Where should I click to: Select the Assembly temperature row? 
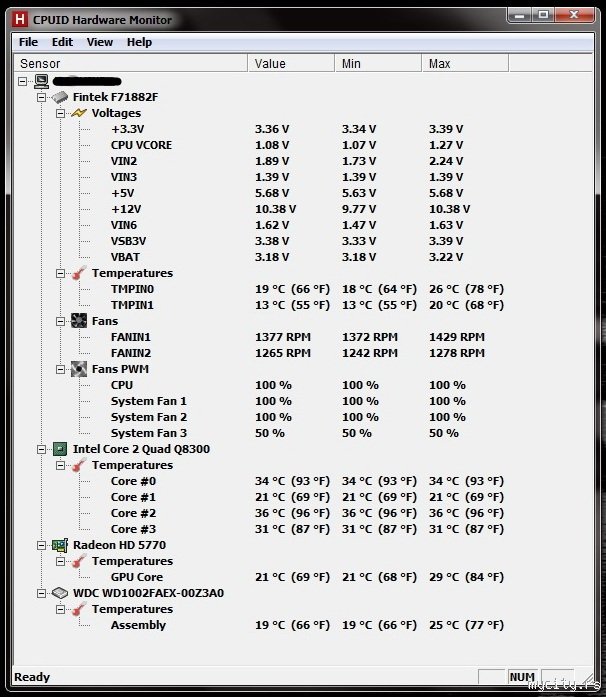point(138,625)
